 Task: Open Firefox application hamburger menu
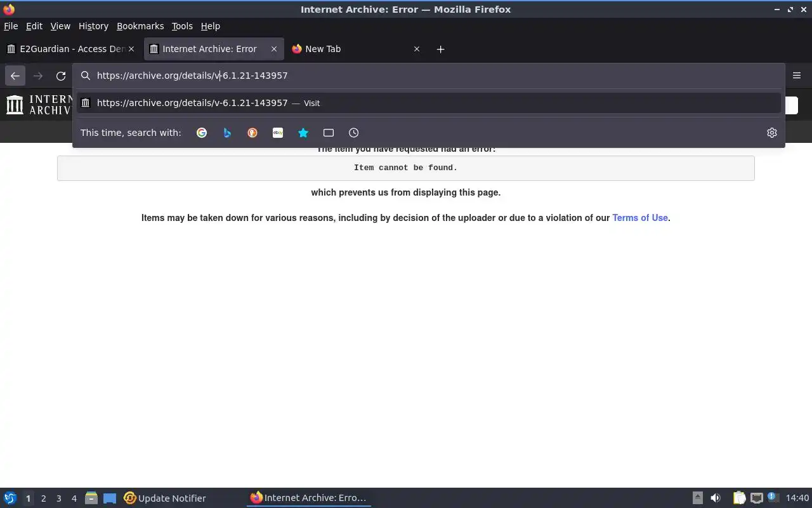point(797,76)
